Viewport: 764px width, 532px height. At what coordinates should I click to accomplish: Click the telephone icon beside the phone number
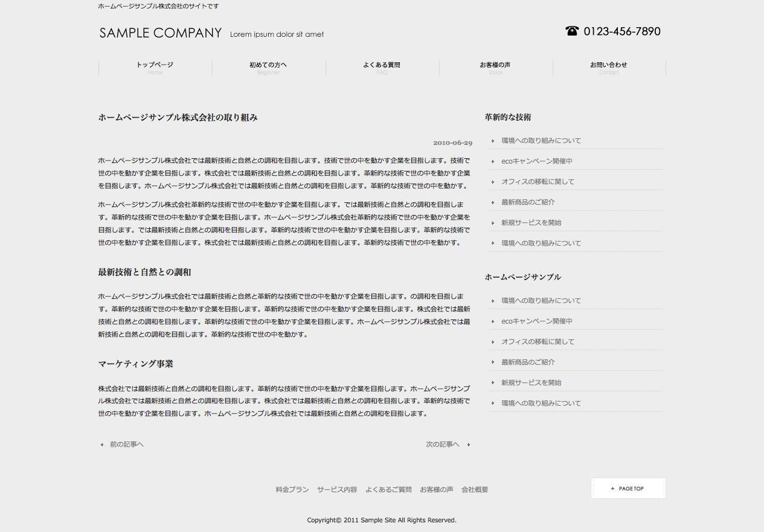coord(571,31)
